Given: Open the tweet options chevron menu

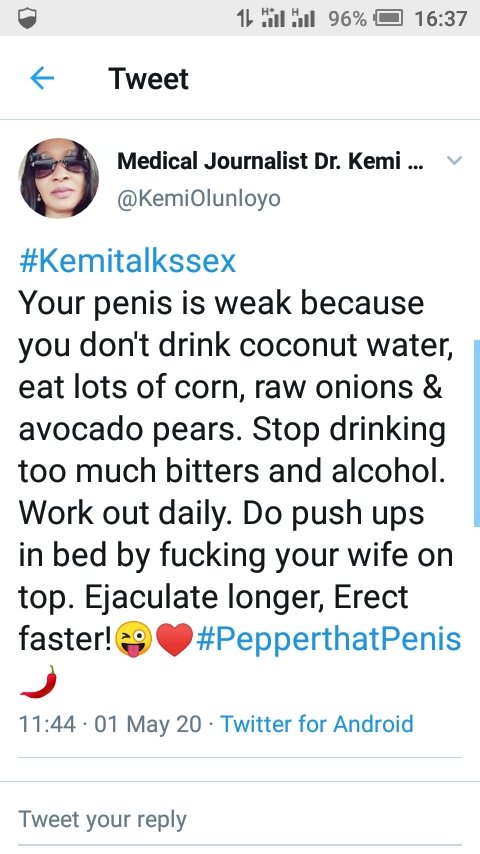Looking at the screenshot, I should point(454,161).
